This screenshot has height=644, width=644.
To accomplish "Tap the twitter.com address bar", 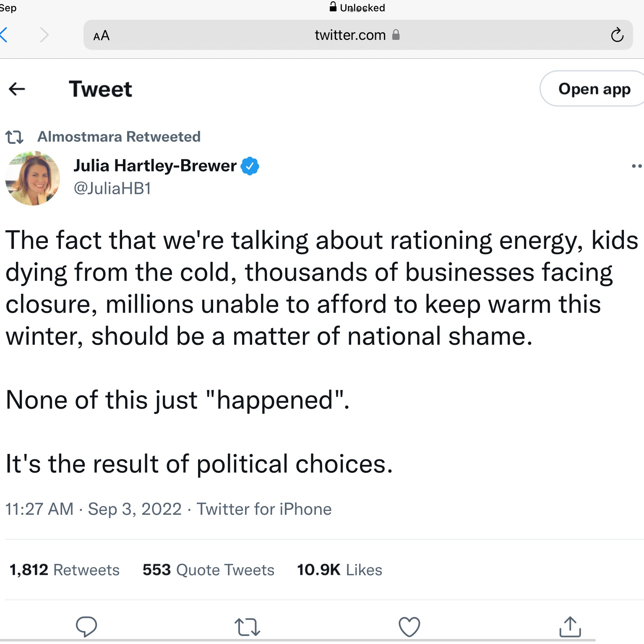I will pos(350,35).
